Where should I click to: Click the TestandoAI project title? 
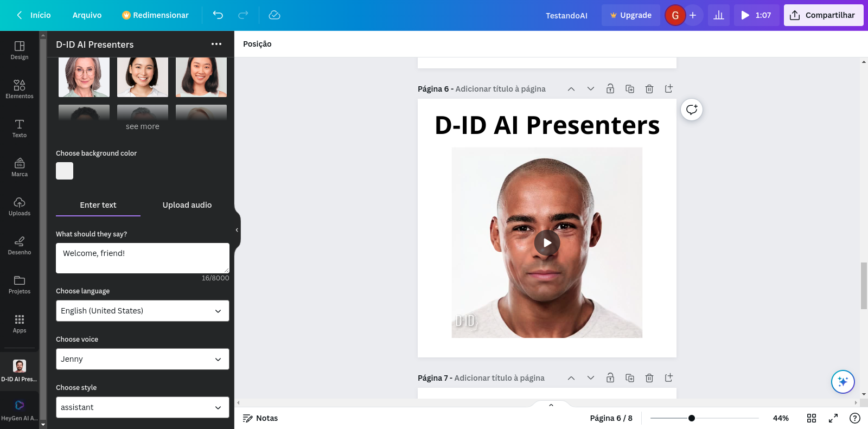[x=566, y=15]
